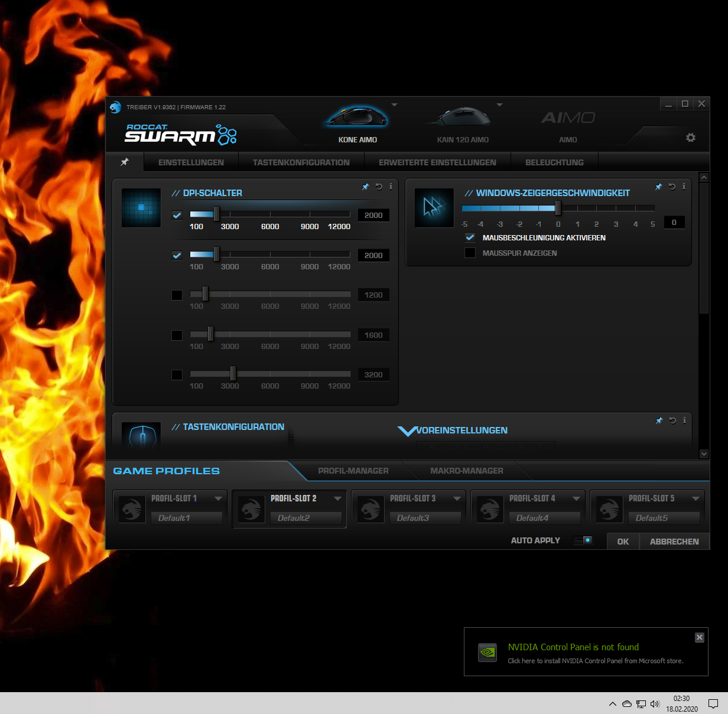Reset DPI-Schalter panel to defaults
This screenshot has width=728, height=714.
coord(379,187)
